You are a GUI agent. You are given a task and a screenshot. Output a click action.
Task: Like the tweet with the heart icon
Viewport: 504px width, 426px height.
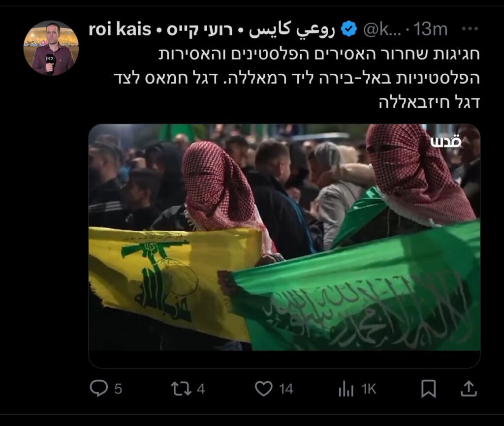(264, 389)
